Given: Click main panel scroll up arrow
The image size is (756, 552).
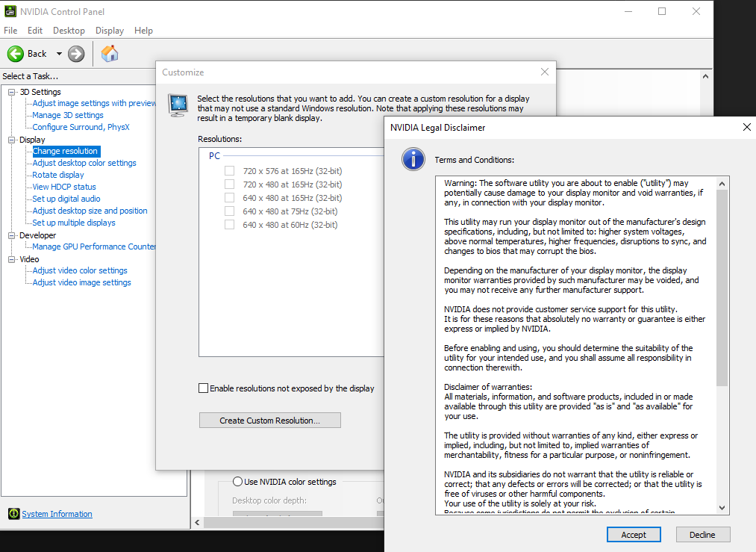Looking at the screenshot, I should 706,76.
